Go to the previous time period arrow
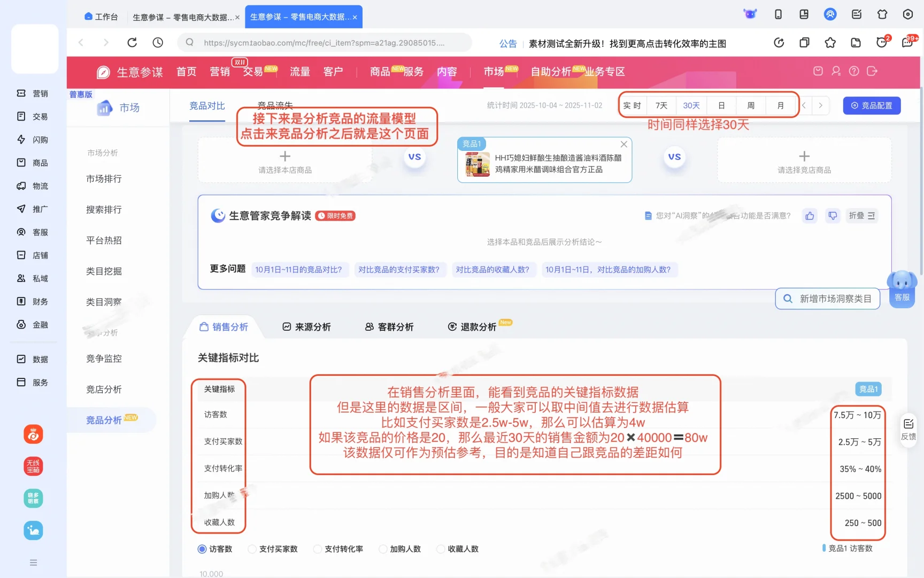Image resolution: width=924 pixels, height=578 pixels. coord(804,105)
